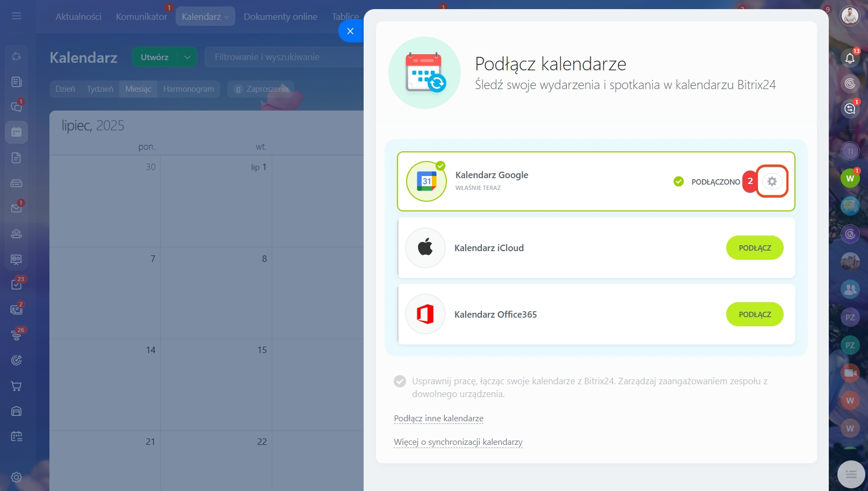Connect the Office365 calendar
The image size is (868, 491).
point(755,314)
